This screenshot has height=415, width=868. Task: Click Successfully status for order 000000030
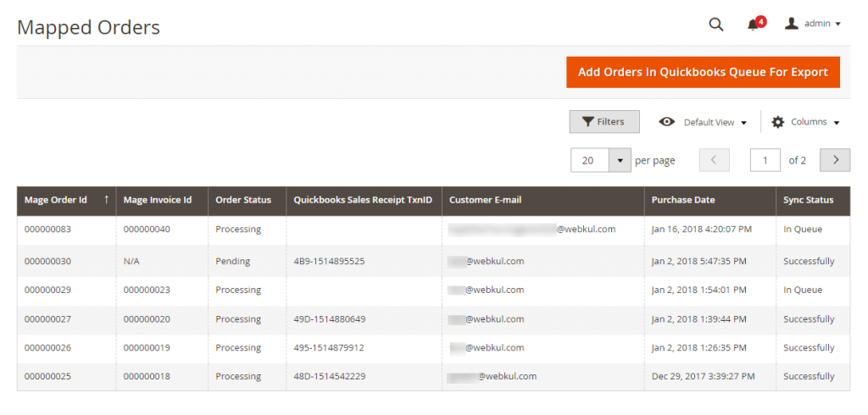pyautogui.click(x=809, y=261)
